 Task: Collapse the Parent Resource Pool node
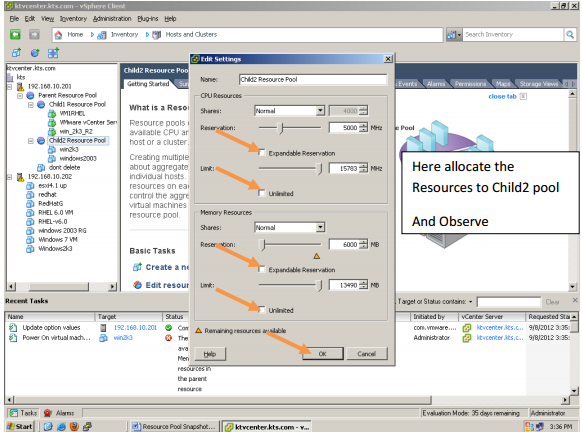coord(20,96)
